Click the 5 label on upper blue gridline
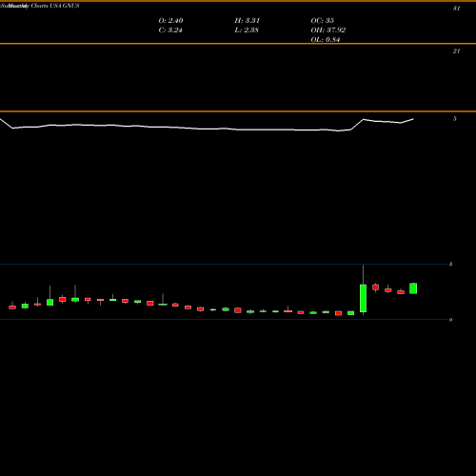476x476 pixels. (450, 264)
